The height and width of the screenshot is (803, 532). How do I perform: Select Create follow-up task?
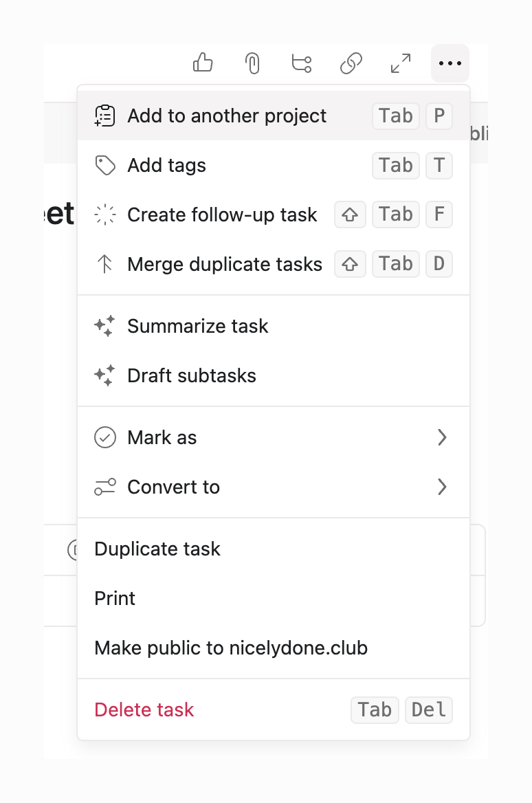pos(222,214)
